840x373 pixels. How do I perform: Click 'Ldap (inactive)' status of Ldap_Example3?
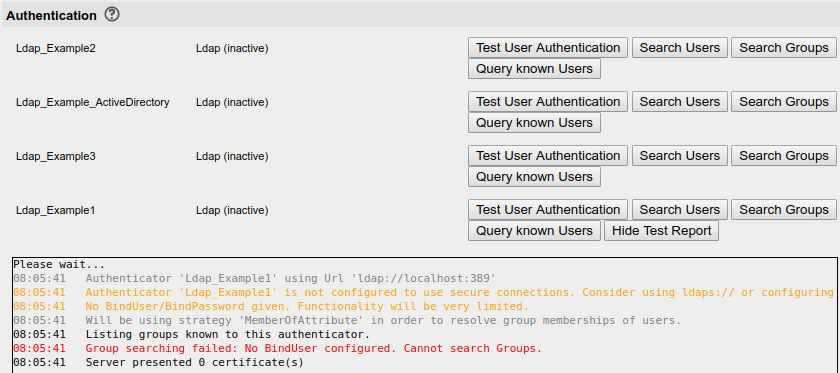tap(232, 156)
